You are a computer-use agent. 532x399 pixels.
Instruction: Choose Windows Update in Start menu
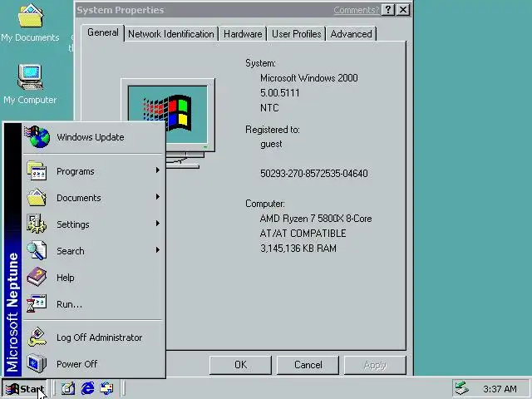pos(93,137)
